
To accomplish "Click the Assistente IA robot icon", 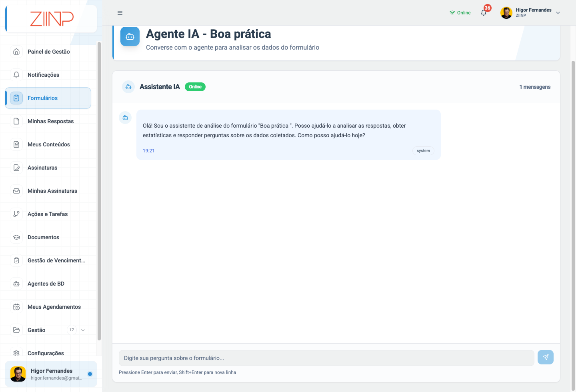I will tap(128, 87).
